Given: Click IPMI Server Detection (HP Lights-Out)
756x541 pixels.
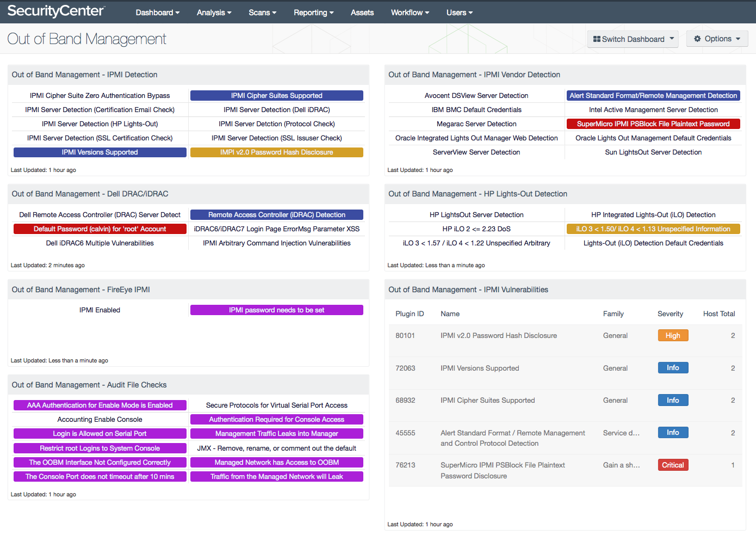Looking at the screenshot, I should (x=100, y=124).
